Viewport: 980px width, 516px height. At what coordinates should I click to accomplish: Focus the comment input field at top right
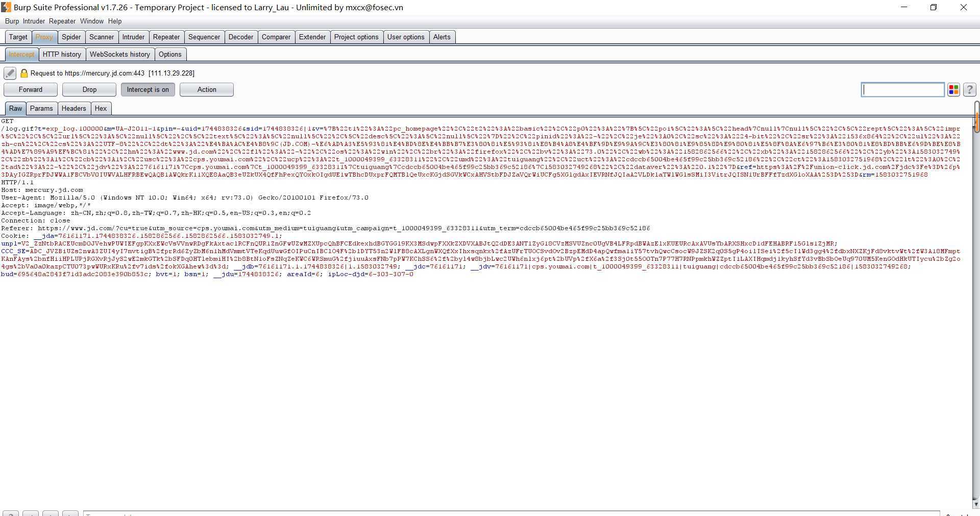click(902, 90)
